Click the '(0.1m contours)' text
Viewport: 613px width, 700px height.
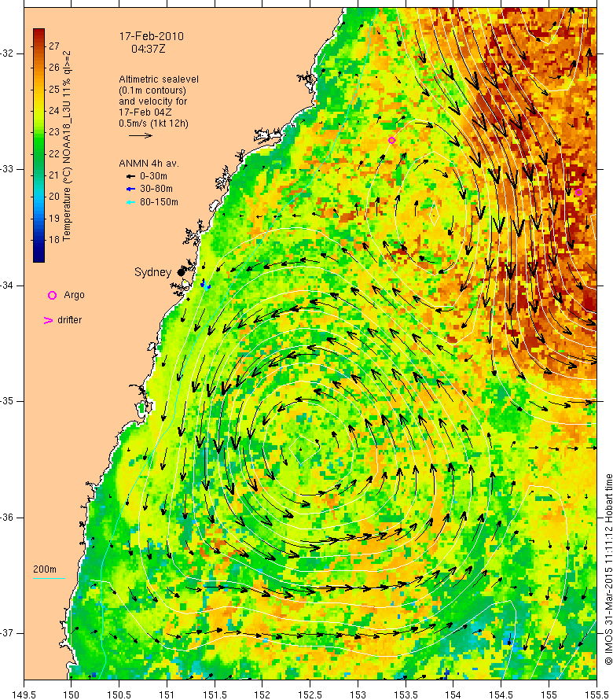point(152,90)
